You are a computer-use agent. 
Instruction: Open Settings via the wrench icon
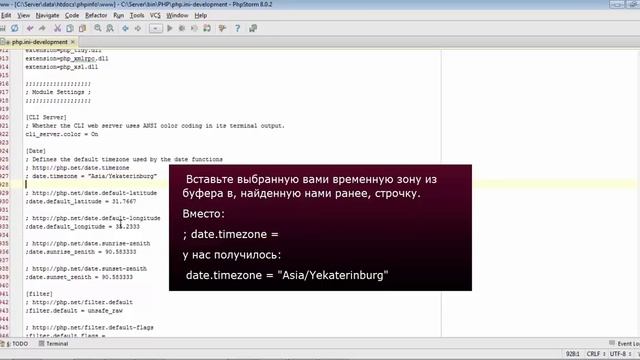click(222, 28)
